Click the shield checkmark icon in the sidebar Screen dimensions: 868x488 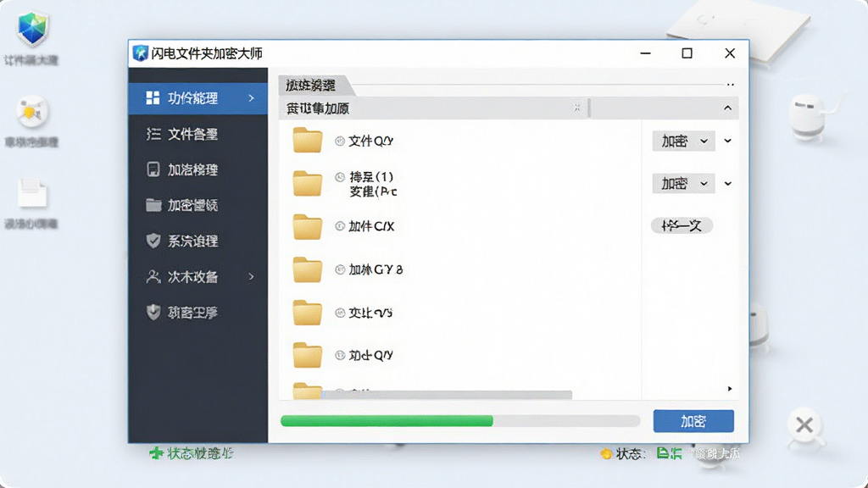click(x=153, y=241)
